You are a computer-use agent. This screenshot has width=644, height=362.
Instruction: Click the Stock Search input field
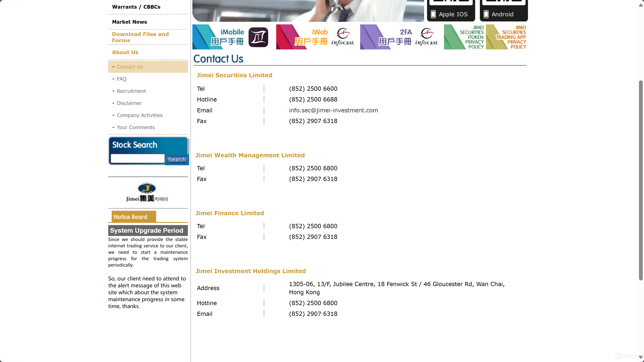click(x=137, y=159)
